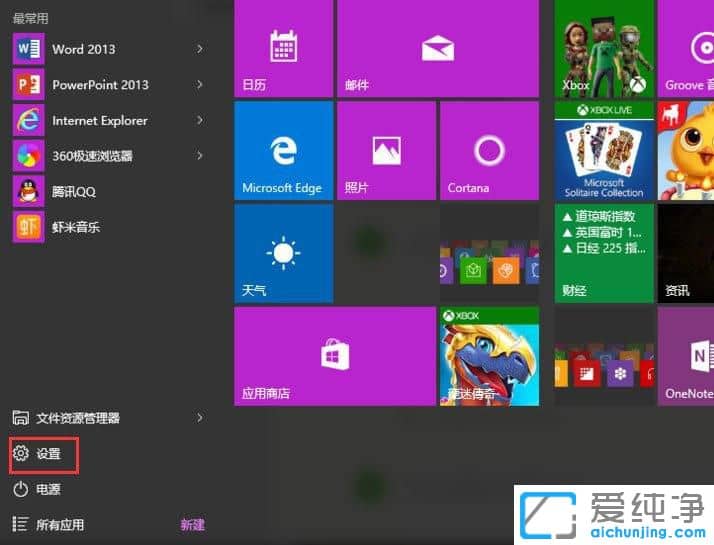714x545 pixels.
Task: Click the 设置 gear icon
Action: (20, 453)
